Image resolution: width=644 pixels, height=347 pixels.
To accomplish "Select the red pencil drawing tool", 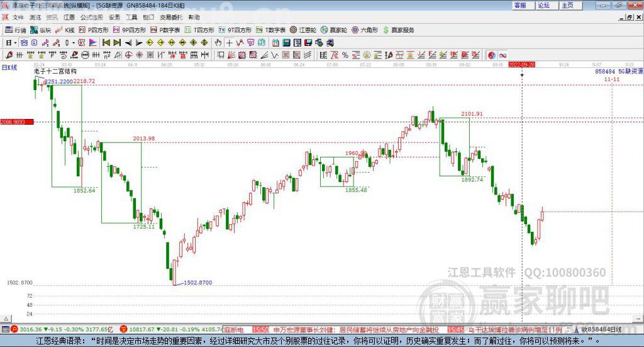I will point(9,55).
